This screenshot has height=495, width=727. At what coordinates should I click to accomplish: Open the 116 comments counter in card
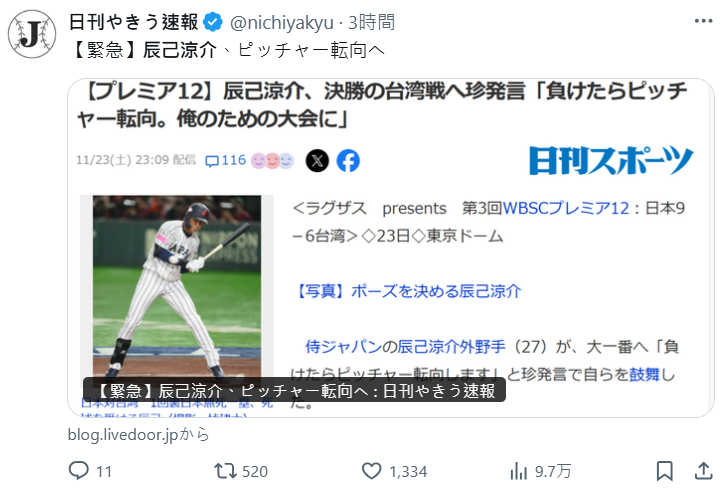pos(226,160)
